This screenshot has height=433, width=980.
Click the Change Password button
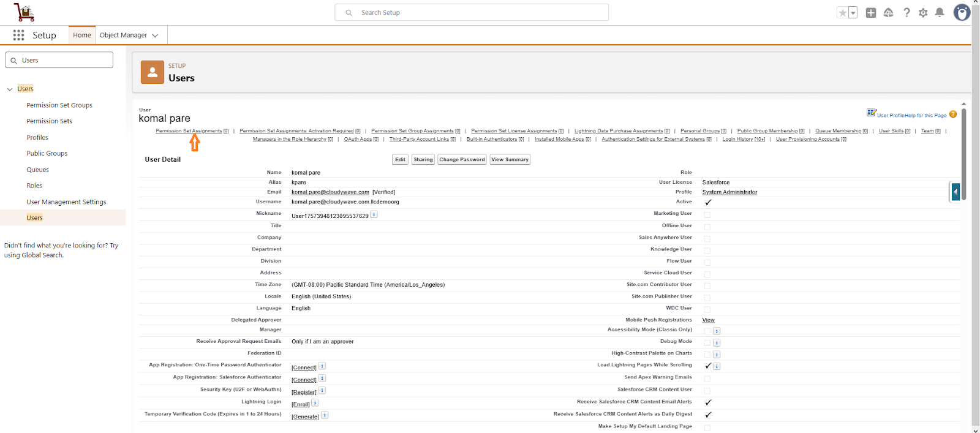coord(462,160)
